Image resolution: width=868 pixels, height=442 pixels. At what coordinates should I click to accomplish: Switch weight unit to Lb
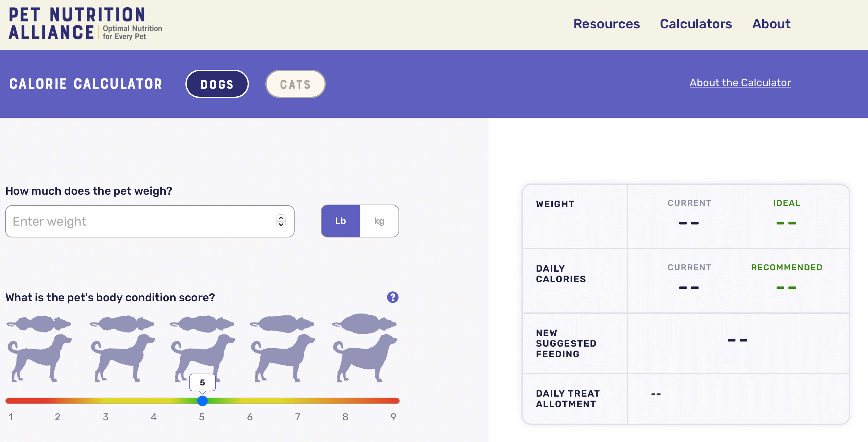click(x=340, y=220)
